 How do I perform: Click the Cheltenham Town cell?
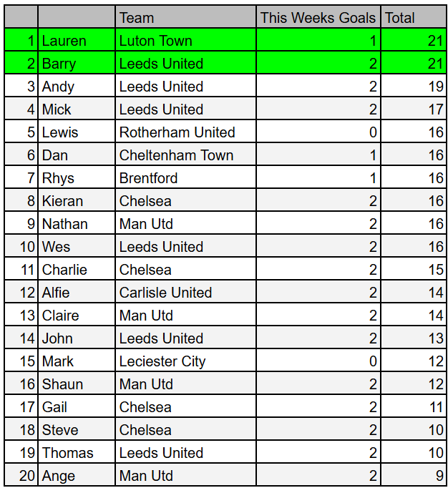coord(185,155)
